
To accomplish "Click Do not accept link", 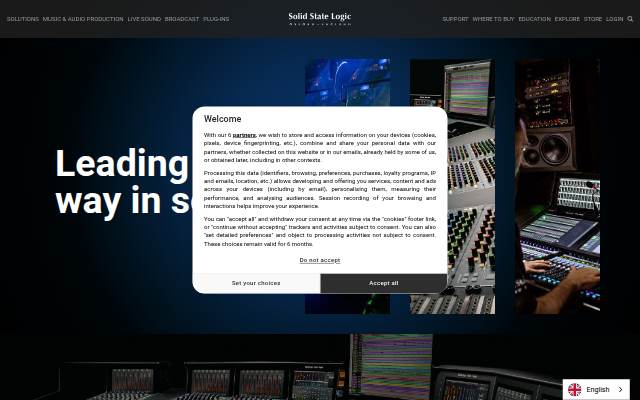I will click(x=320, y=260).
